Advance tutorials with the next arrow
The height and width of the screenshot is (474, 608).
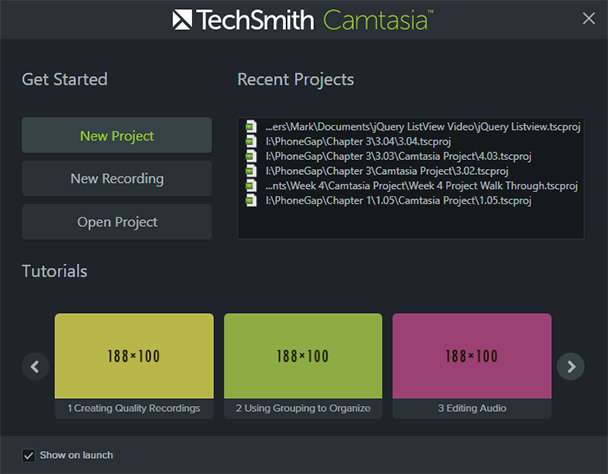570,366
